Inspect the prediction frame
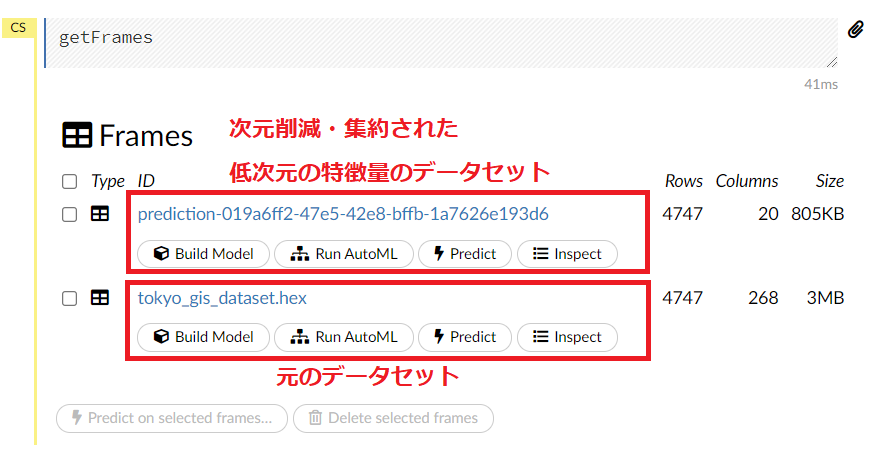 [566, 254]
